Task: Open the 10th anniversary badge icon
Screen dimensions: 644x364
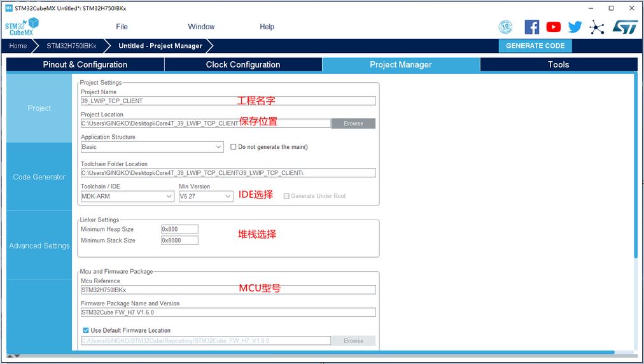Action: click(505, 27)
